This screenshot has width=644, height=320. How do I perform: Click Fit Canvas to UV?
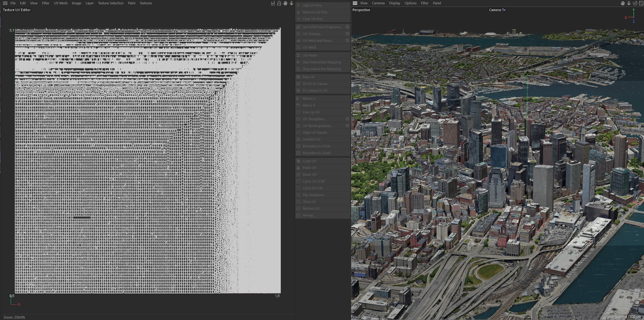point(323,90)
